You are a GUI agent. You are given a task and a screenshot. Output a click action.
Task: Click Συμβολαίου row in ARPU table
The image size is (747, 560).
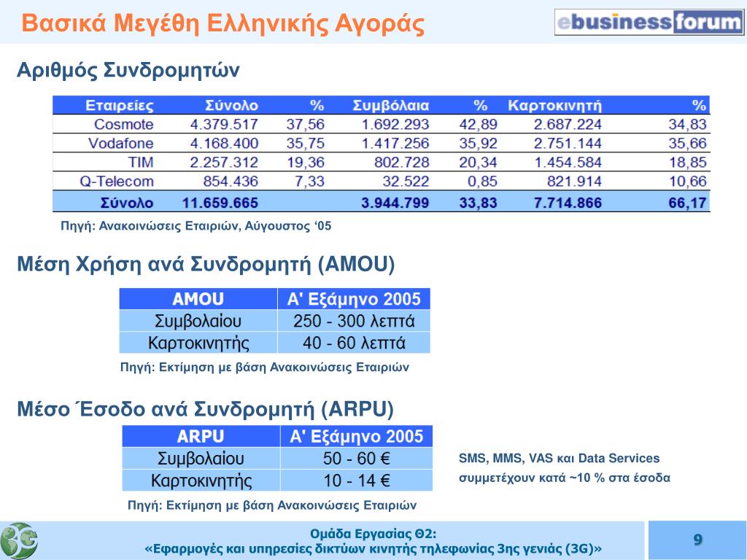(201, 459)
